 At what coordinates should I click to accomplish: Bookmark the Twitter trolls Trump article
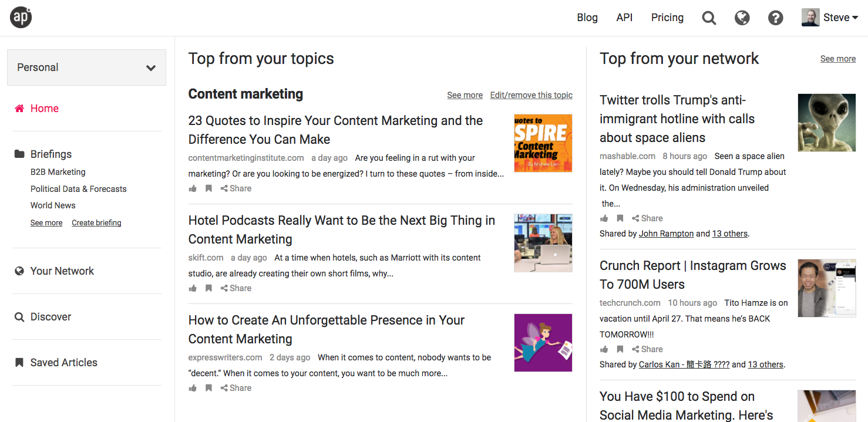click(x=620, y=218)
